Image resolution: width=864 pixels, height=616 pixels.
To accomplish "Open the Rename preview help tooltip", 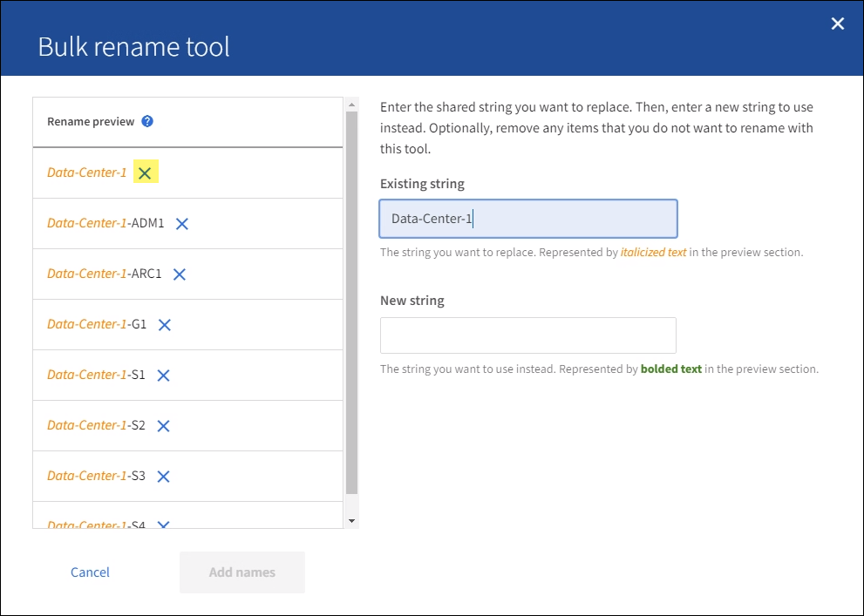I will pos(147,122).
